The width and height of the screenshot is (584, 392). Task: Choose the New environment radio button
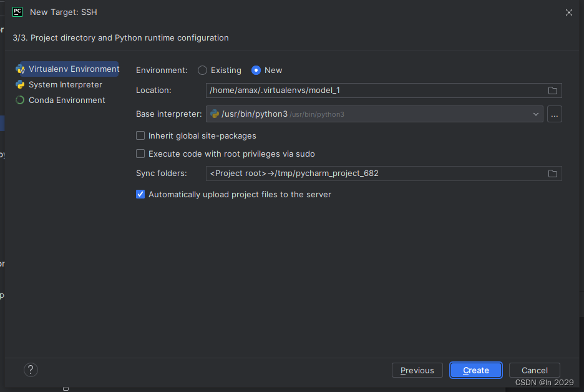pos(256,71)
